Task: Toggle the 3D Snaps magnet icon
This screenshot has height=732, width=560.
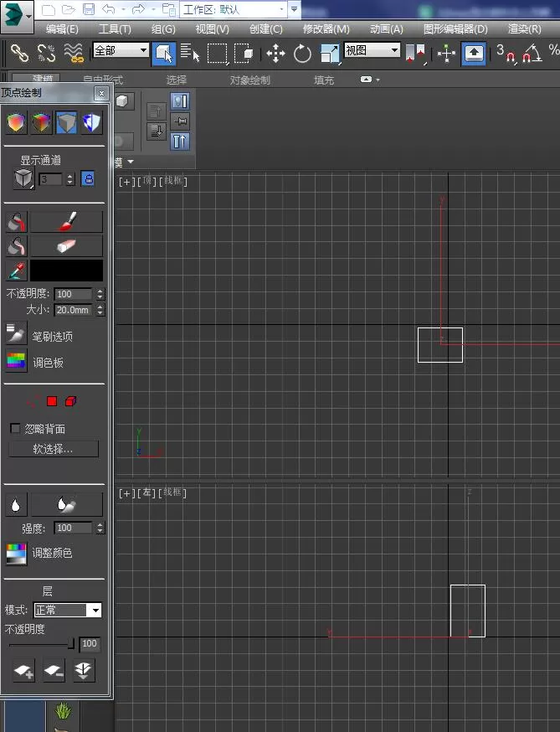Action: 506,54
